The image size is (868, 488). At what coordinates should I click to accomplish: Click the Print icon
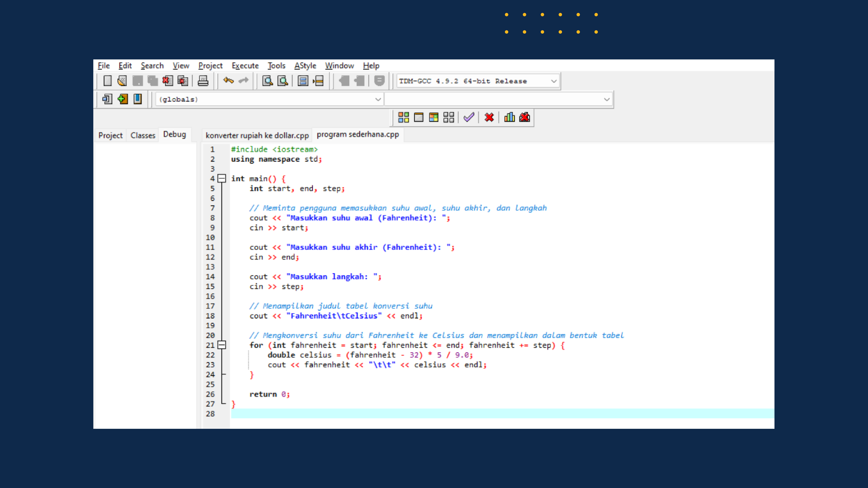(x=203, y=81)
